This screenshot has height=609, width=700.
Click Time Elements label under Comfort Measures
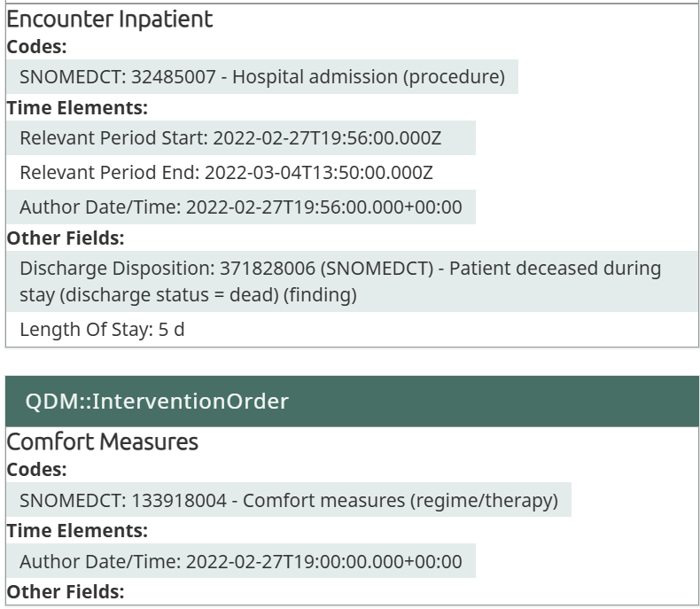click(x=77, y=531)
